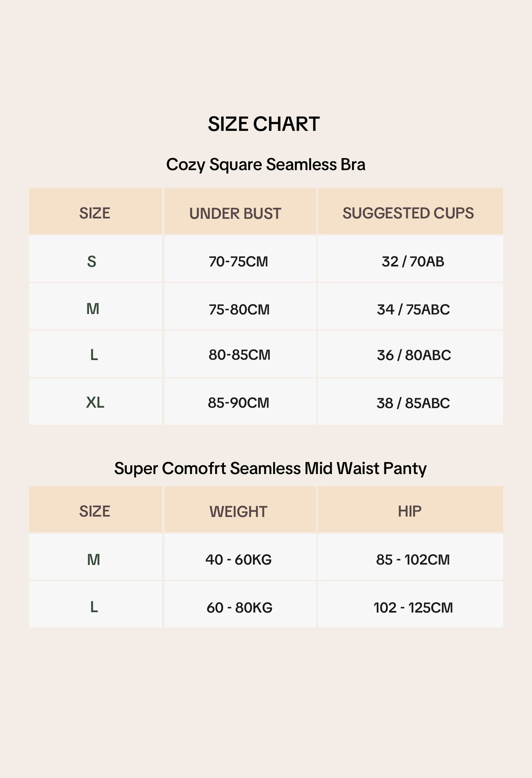Select size XL in bra table

[95, 402]
